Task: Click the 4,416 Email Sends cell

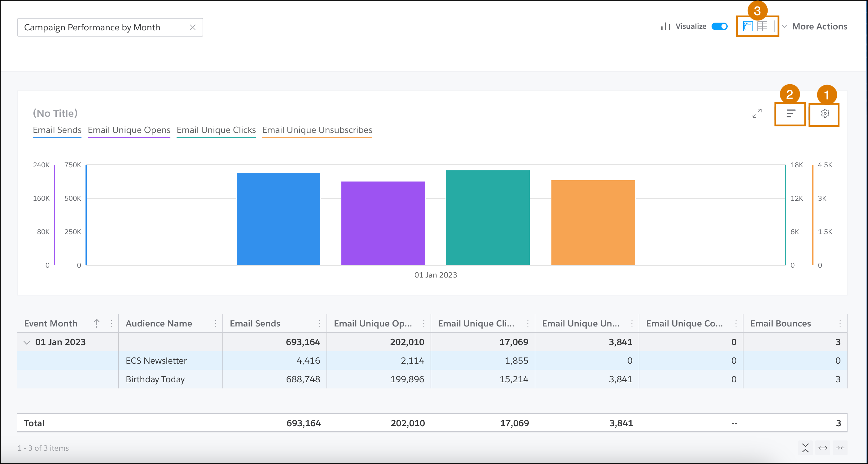Action: tap(308, 360)
